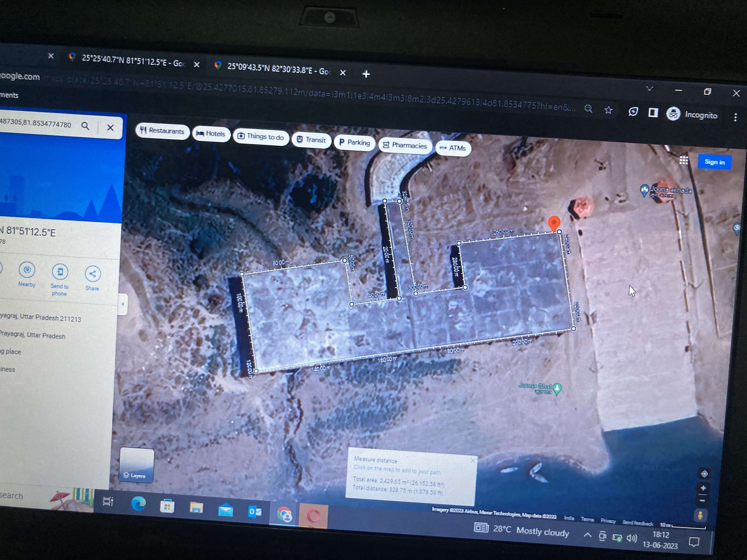Viewport: 747px width, 560px height.
Task: Click the zoom magnifier icon in address bar
Action: click(588, 109)
